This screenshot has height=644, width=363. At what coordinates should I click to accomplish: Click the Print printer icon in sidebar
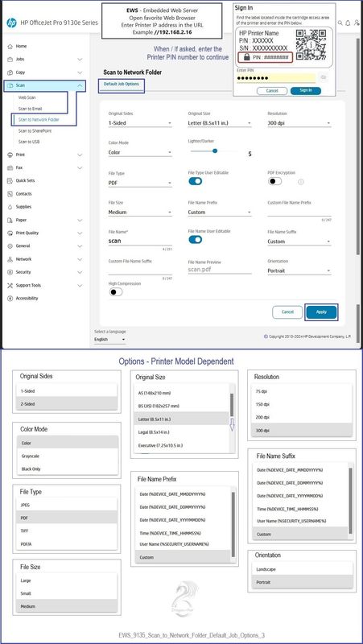[10, 155]
